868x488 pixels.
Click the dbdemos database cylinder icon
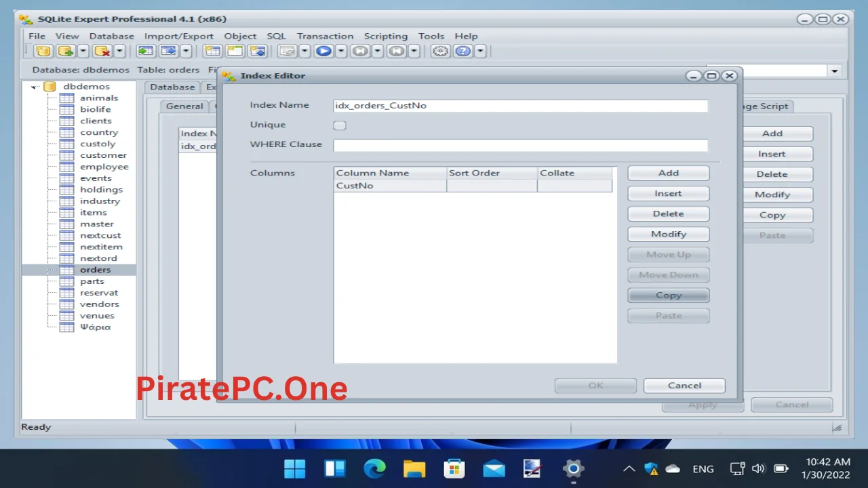pos(50,87)
